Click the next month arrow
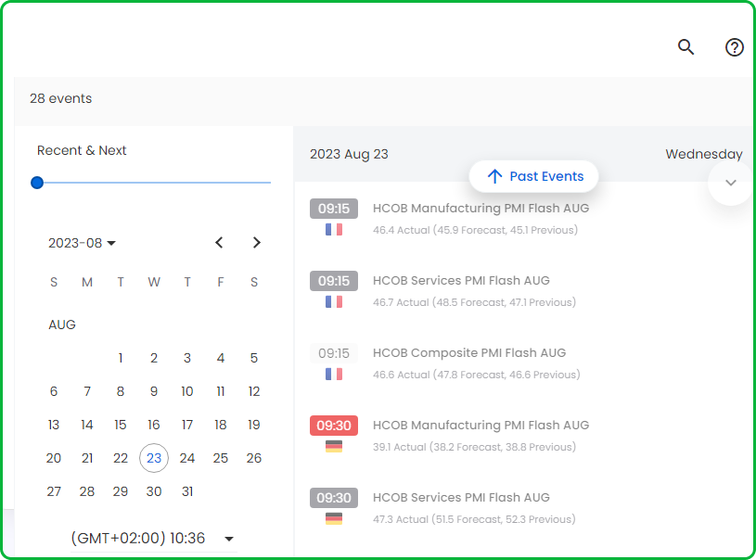Screen dimensions: 756x560 tap(257, 242)
